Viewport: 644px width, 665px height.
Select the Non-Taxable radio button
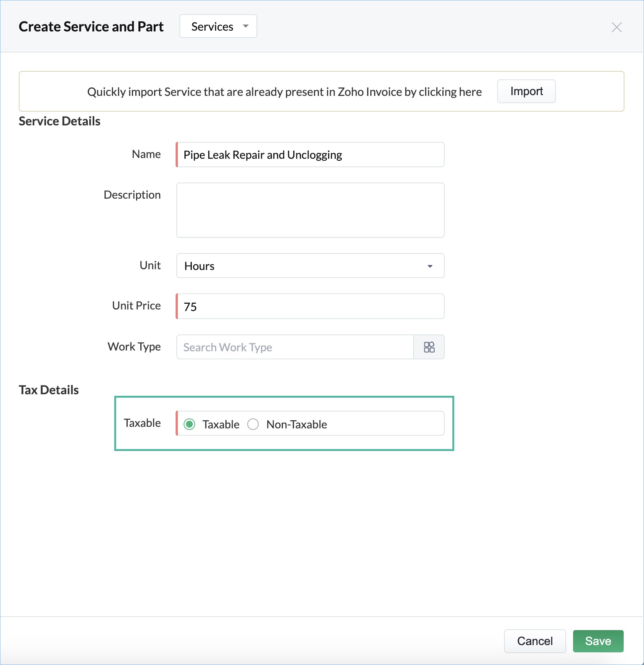(253, 424)
